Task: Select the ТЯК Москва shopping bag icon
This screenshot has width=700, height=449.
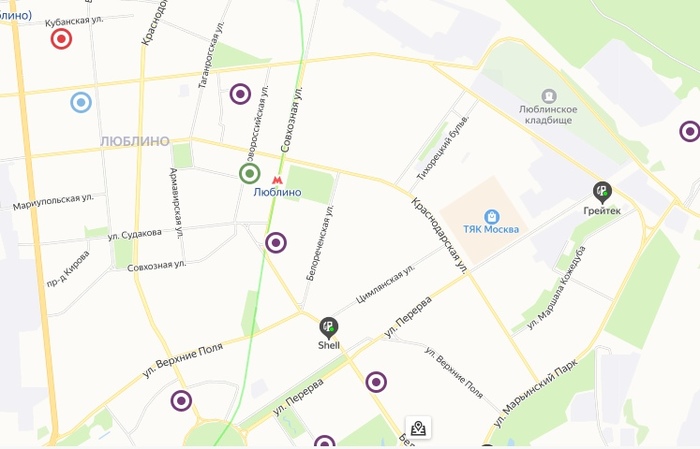Action: (x=492, y=217)
